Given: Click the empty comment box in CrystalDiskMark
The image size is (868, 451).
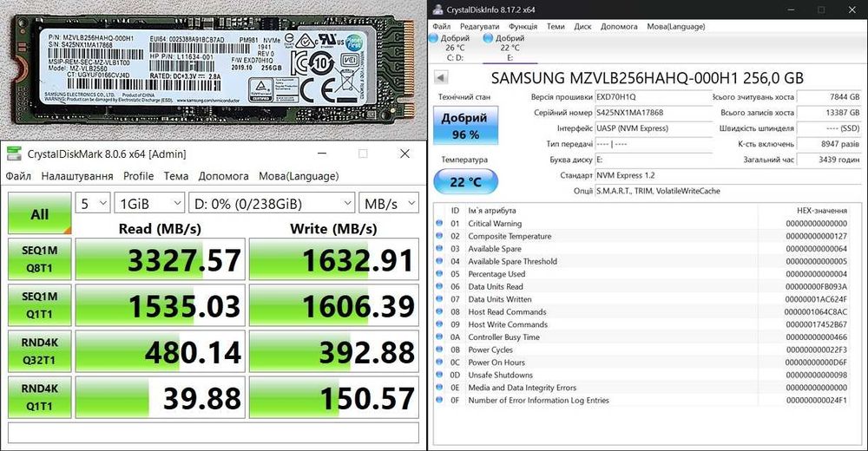Looking at the screenshot, I should pyautogui.click(x=214, y=432).
